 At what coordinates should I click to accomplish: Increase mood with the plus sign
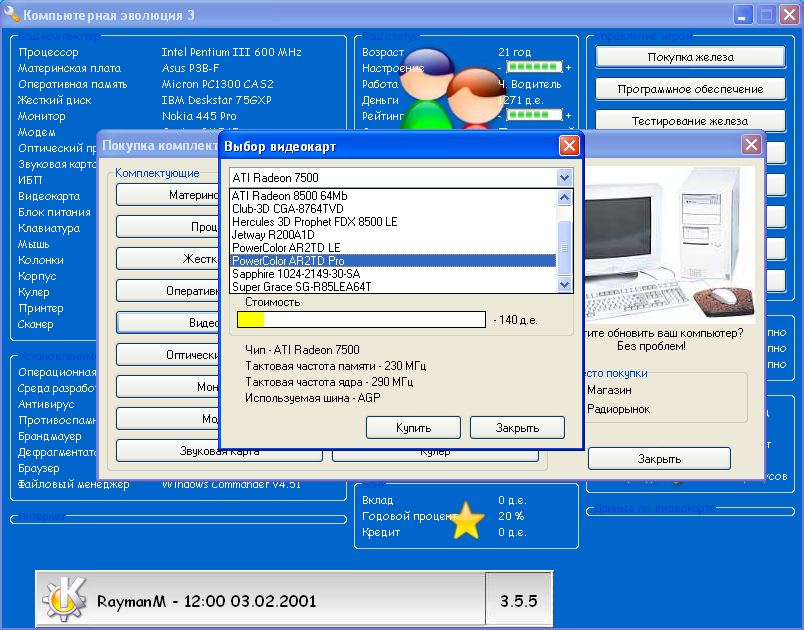pos(568,67)
